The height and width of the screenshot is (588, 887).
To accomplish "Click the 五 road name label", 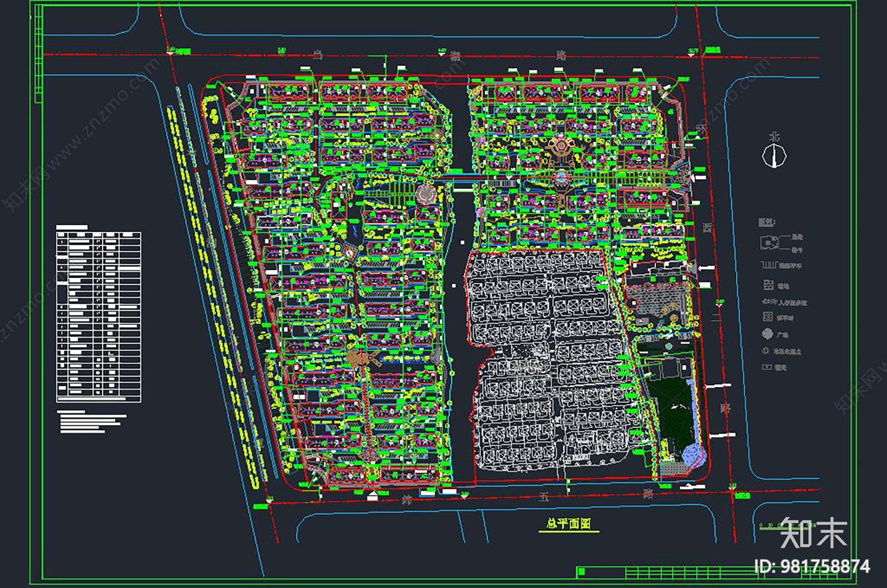I will (544, 497).
